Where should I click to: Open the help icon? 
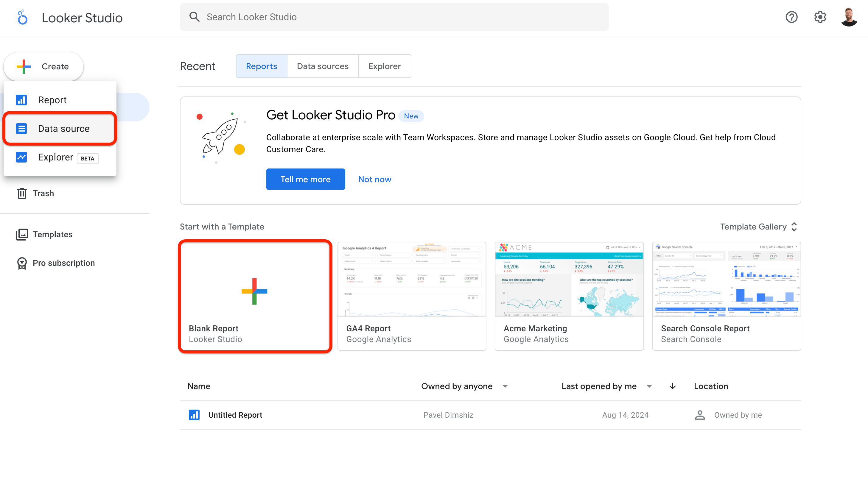click(x=791, y=17)
